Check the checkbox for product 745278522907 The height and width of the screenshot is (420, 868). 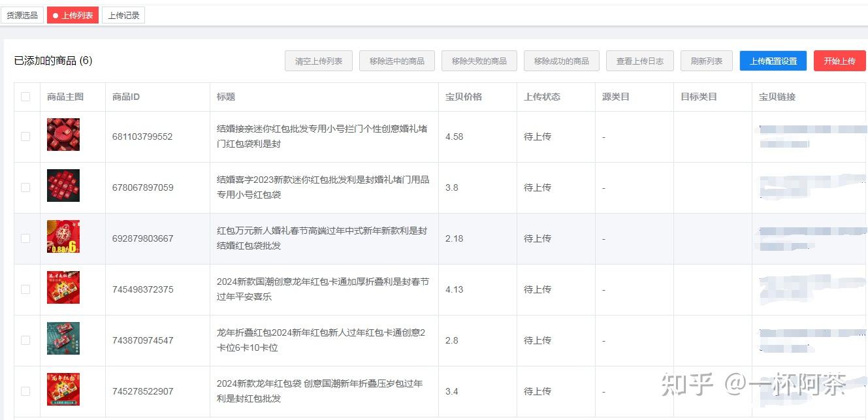[27, 391]
